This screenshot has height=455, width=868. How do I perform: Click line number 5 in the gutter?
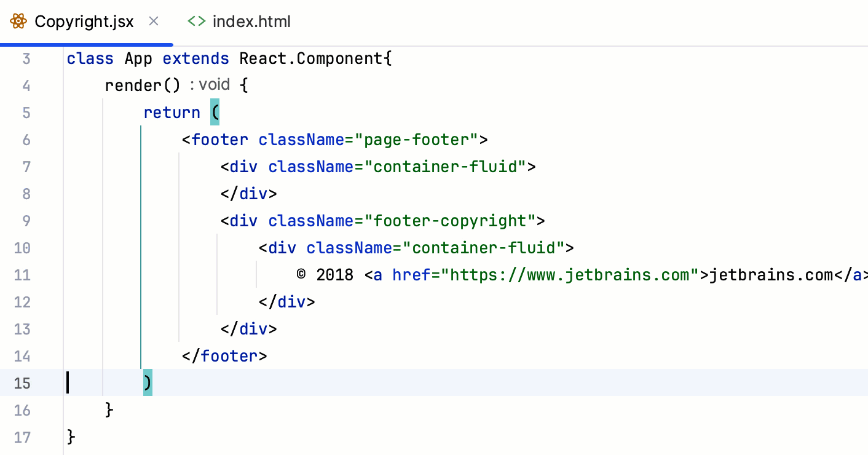26,113
